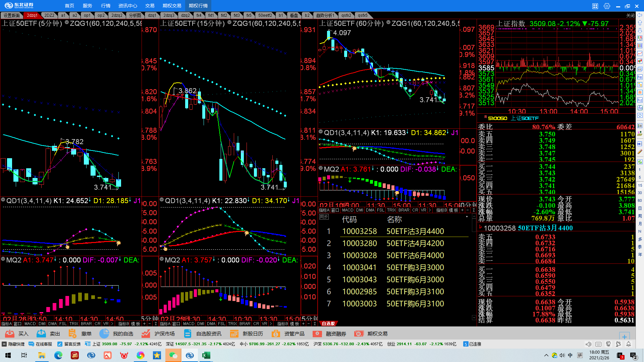Open 沪深市场 chart icon
Viewport: 644px width, 362px height.
tap(146, 334)
